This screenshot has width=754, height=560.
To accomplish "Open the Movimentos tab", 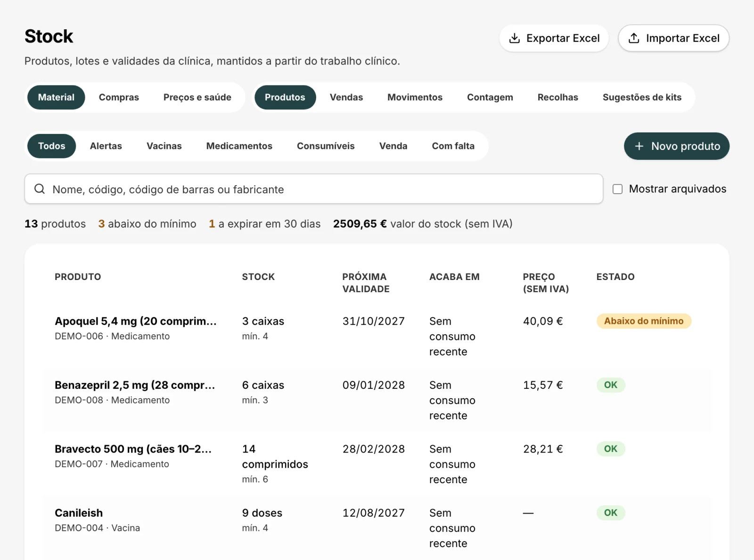I will pos(415,97).
